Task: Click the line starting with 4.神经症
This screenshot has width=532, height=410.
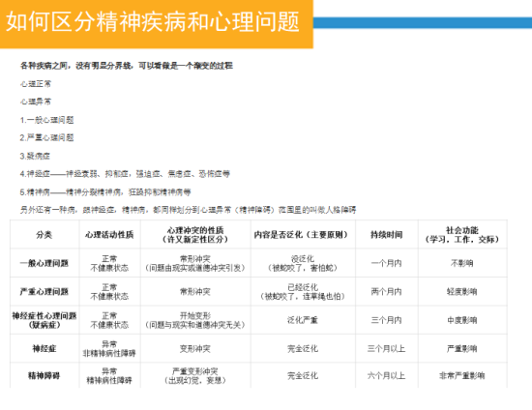Action: [x=125, y=174]
